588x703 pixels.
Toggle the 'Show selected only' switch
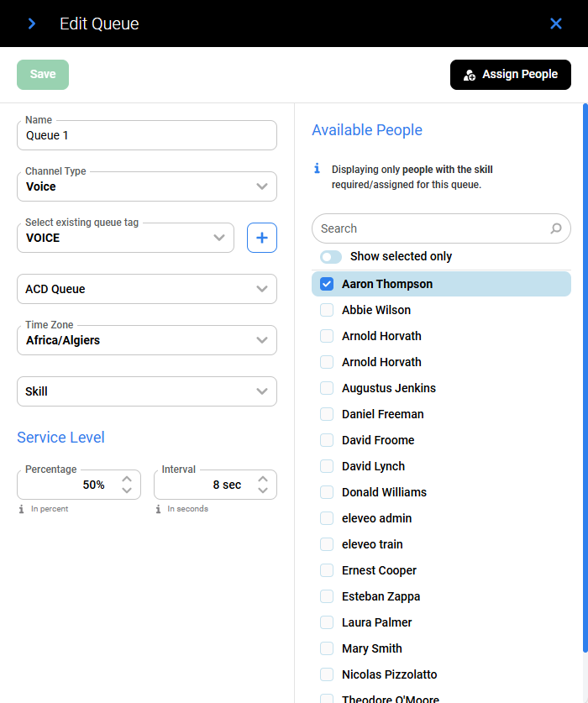point(331,256)
